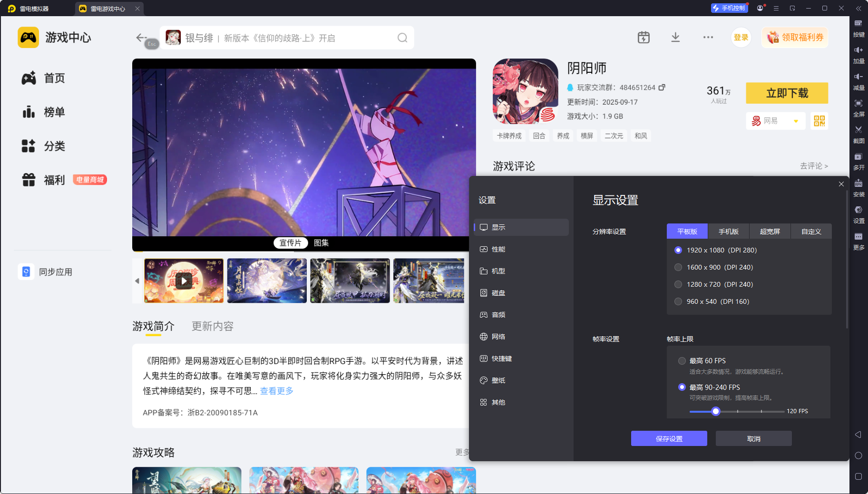The height and width of the screenshot is (494, 868).
Task: Play the first promo video thumbnail
Action: pyautogui.click(x=184, y=281)
